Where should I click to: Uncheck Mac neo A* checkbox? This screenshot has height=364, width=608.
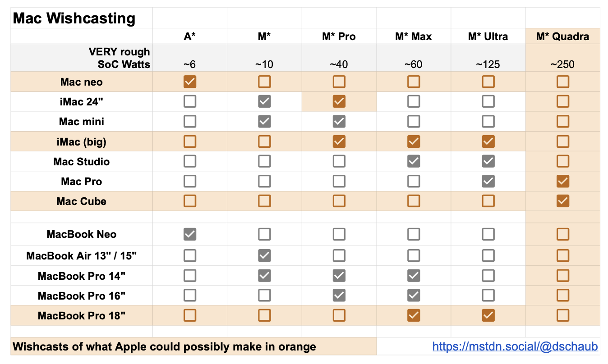[190, 82]
